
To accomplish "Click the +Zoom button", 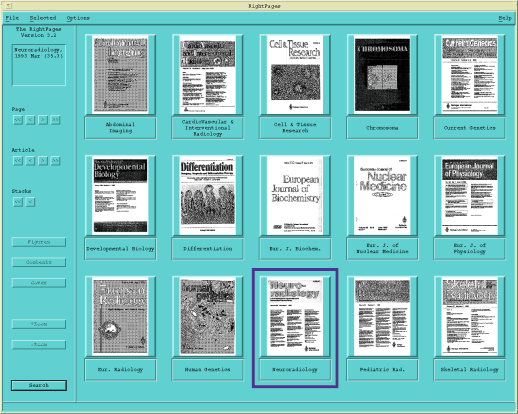I will [39, 324].
